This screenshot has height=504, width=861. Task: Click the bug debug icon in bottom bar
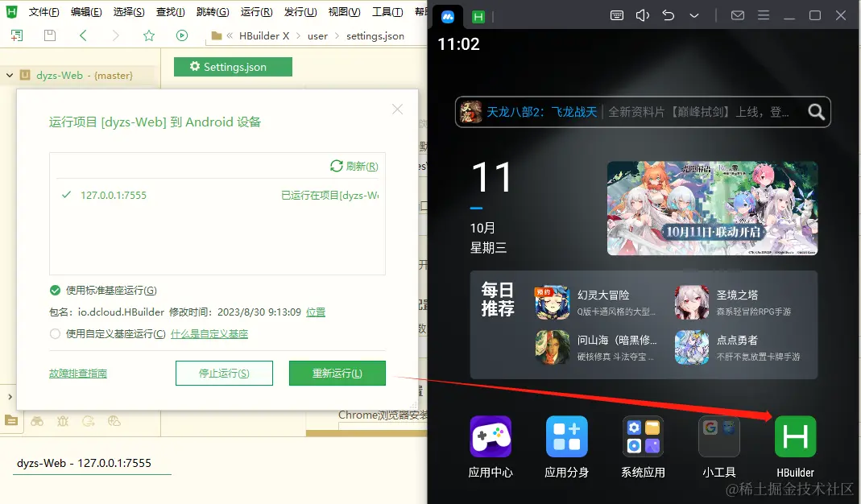click(63, 421)
